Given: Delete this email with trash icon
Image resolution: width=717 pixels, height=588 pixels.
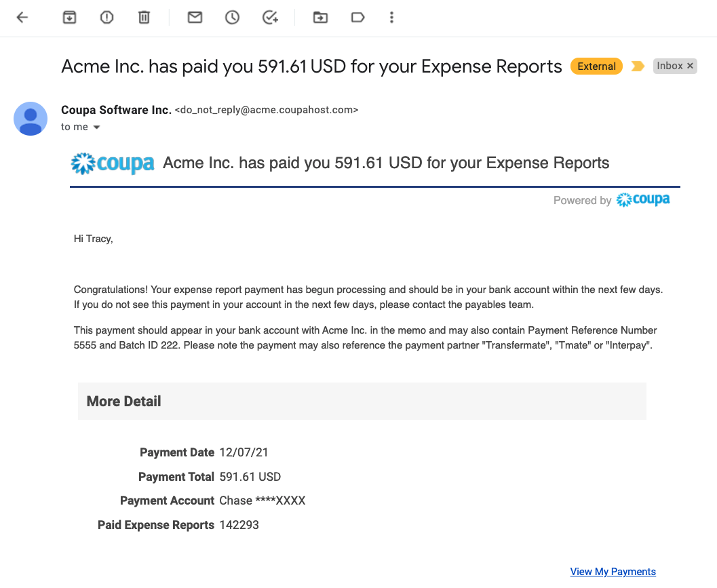Looking at the screenshot, I should tap(144, 18).
